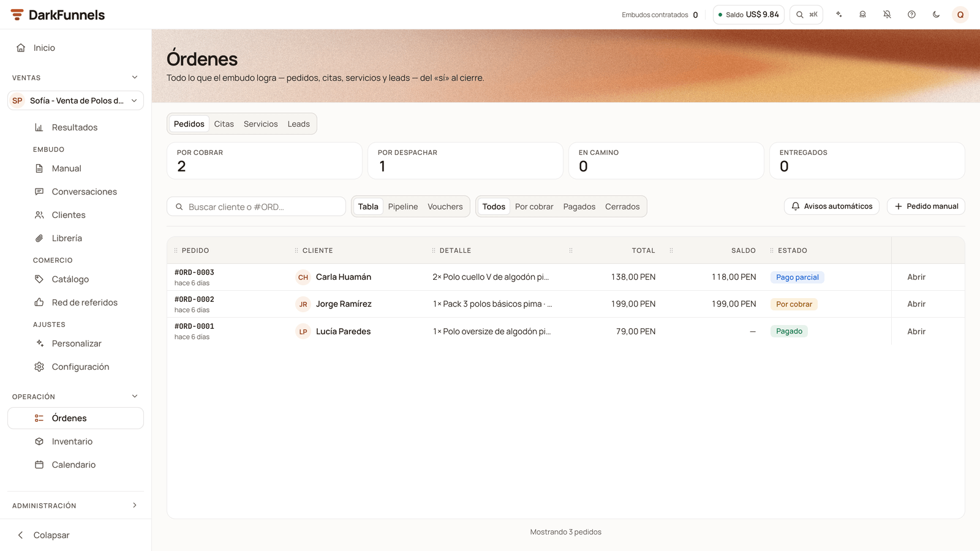This screenshot has width=980, height=551.
Task: Create a Pedido manual
Action: [x=926, y=206]
